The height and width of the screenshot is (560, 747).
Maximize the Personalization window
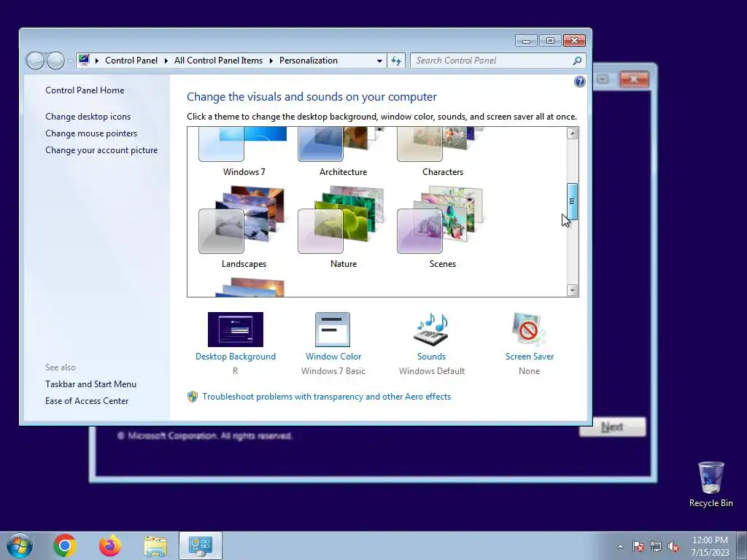click(550, 41)
